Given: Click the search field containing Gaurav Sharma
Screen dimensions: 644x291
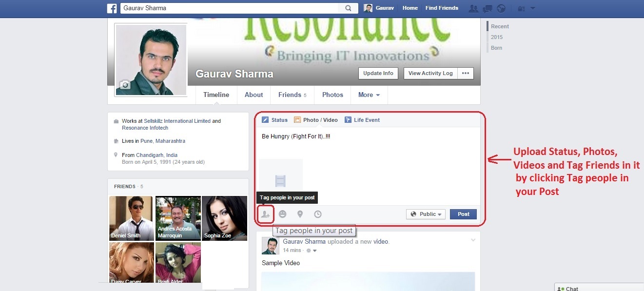Looking at the screenshot, I should [229, 8].
